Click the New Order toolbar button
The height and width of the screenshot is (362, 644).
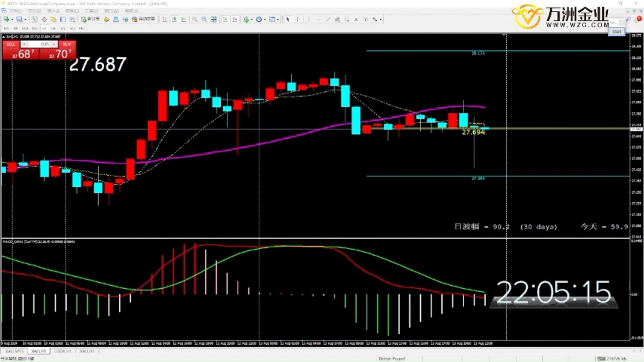click(x=91, y=19)
